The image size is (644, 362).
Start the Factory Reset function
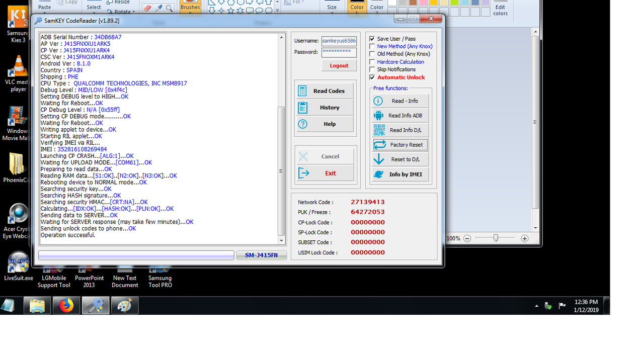point(400,145)
